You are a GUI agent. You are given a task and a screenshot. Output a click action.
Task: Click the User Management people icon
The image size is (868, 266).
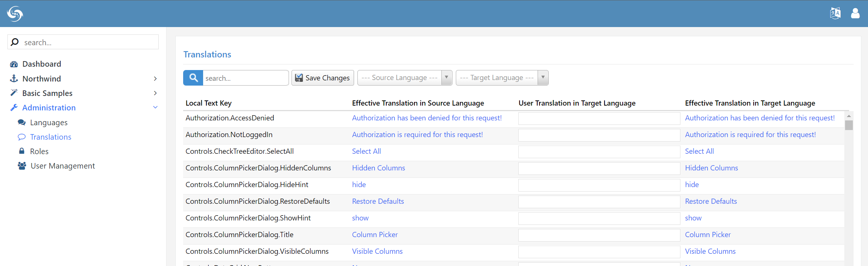(22, 166)
